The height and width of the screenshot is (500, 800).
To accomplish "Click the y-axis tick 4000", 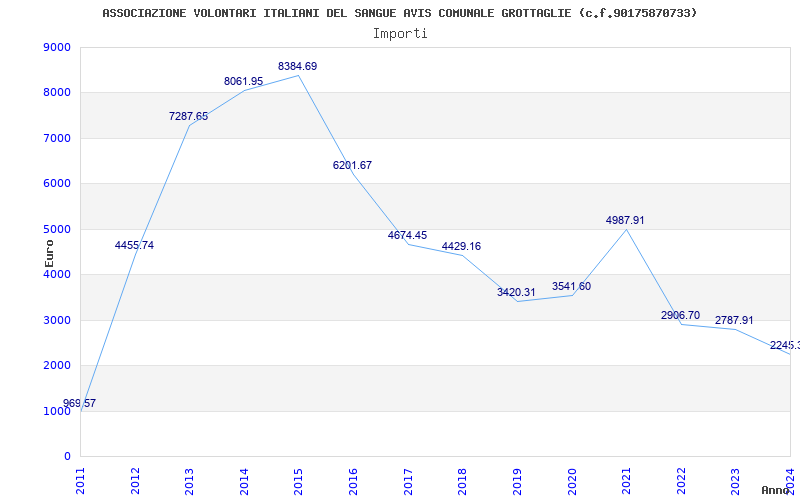I will (x=57, y=274).
